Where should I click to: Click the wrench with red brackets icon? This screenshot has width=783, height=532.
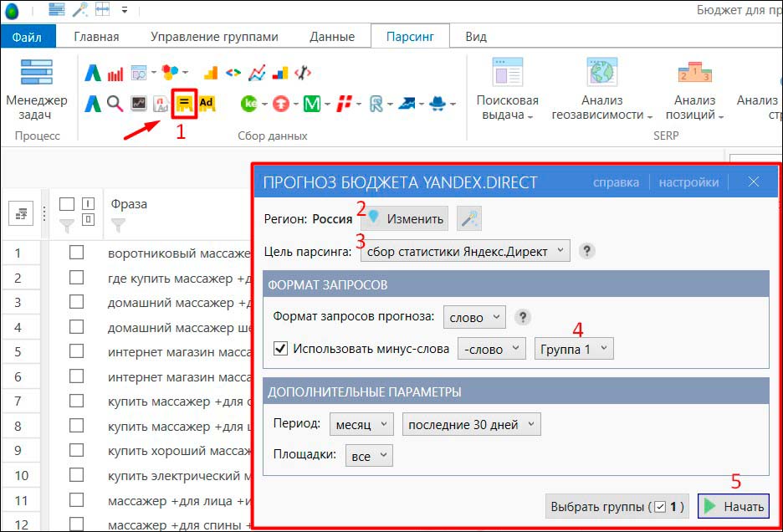pos(303,73)
